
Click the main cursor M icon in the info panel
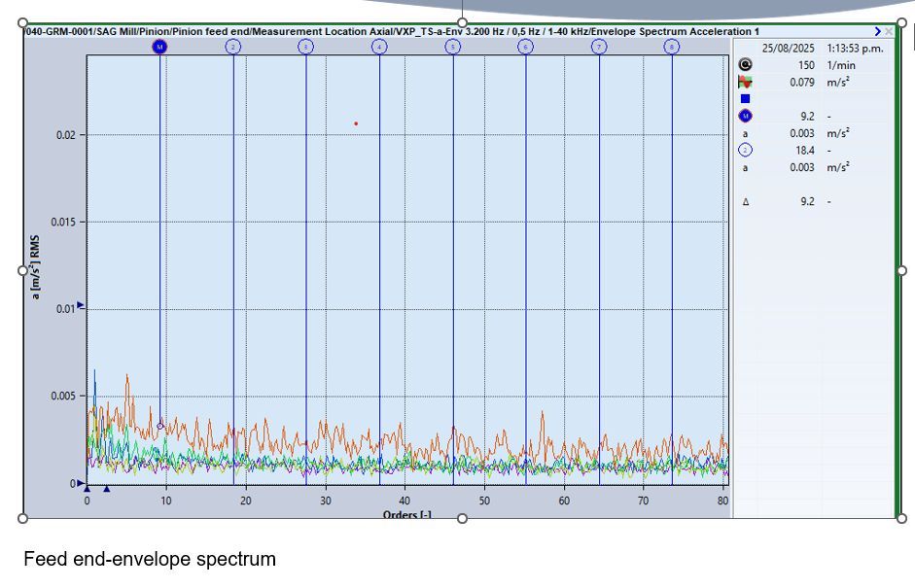pyautogui.click(x=745, y=116)
